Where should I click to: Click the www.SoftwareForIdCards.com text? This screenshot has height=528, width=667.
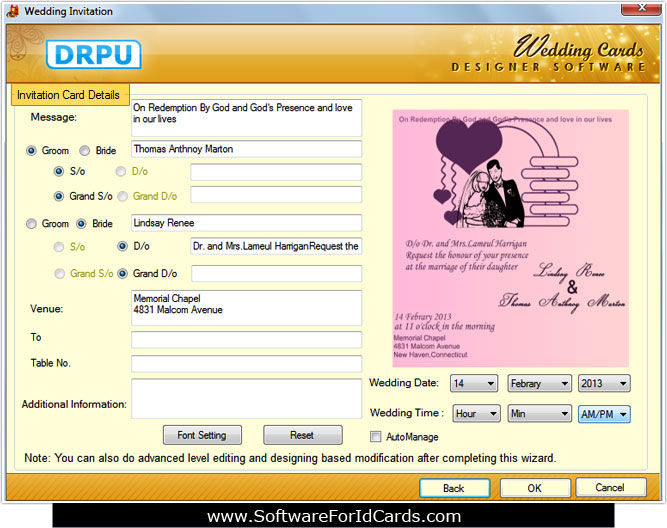[334, 516]
